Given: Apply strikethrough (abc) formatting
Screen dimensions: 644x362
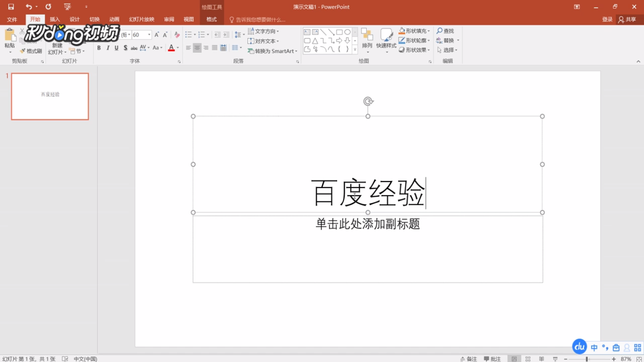Looking at the screenshot, I should (x=134, y=48).
